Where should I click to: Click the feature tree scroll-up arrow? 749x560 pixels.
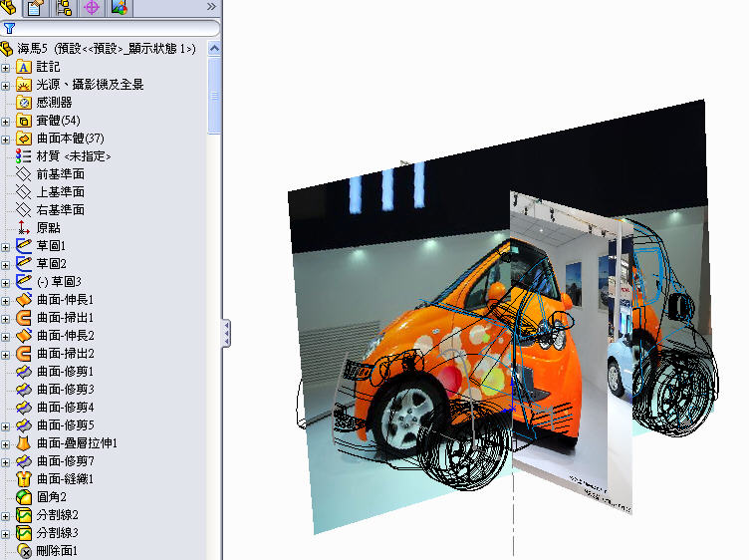coord(214,48)
